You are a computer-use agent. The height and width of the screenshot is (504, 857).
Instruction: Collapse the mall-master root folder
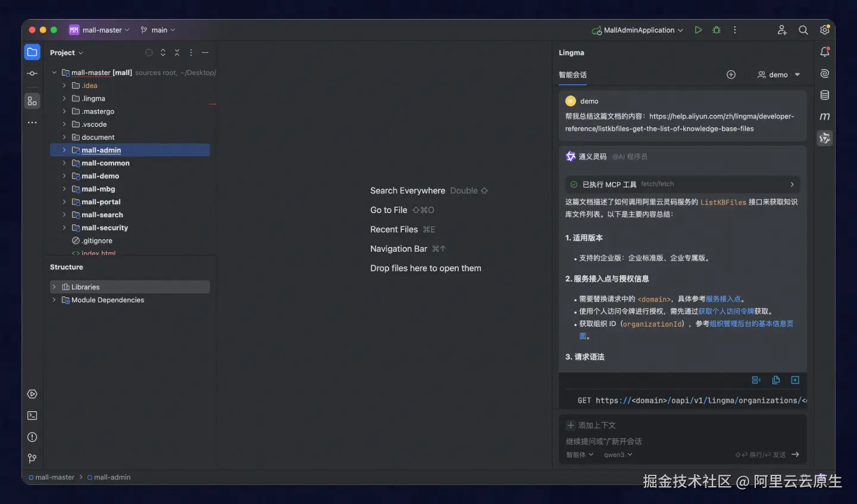coord(54,73)
